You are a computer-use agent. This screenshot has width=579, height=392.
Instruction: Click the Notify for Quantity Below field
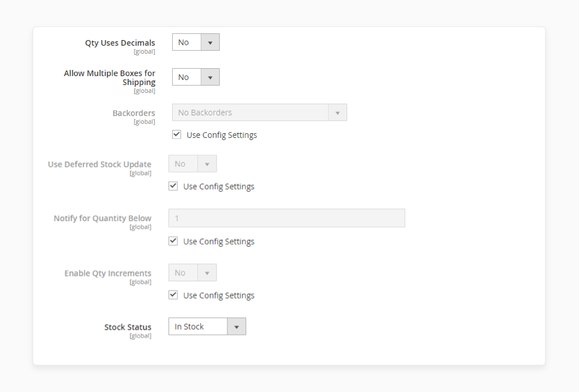tap(287, 218)
